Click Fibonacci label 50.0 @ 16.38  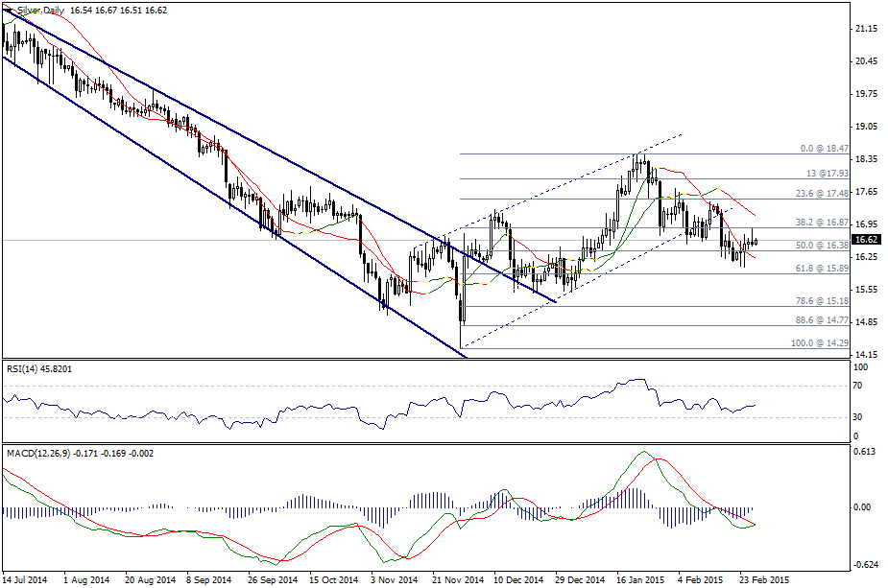[823, 245]
